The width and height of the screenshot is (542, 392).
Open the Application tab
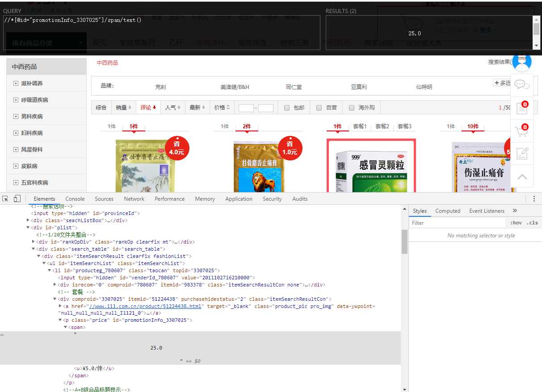239,199
